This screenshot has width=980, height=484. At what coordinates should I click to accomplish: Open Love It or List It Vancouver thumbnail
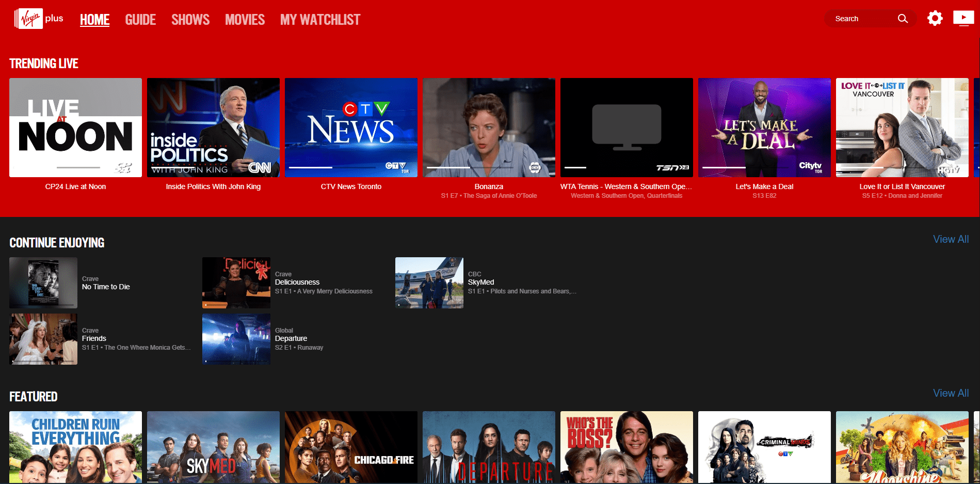tap(902, 128)
